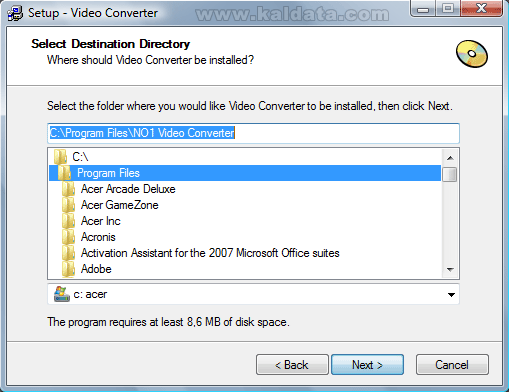Cancel the Video Converter setup
Viewport: 509px width, 392px height.
point(452,365)
